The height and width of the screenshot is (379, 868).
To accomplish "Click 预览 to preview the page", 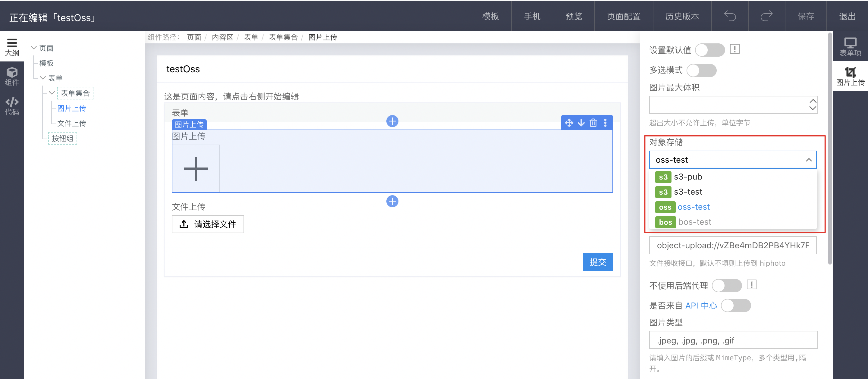I will pyautogui.click(x=574, y=16).
